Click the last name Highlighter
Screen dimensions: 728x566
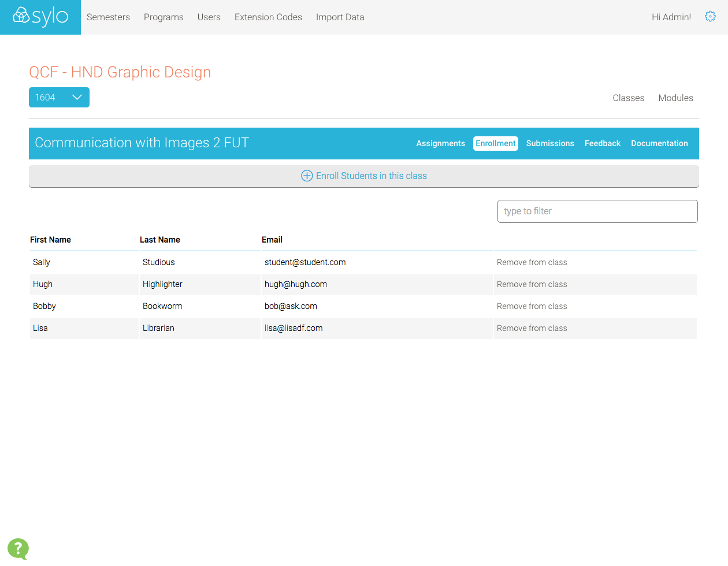click(x=162, y=284)
